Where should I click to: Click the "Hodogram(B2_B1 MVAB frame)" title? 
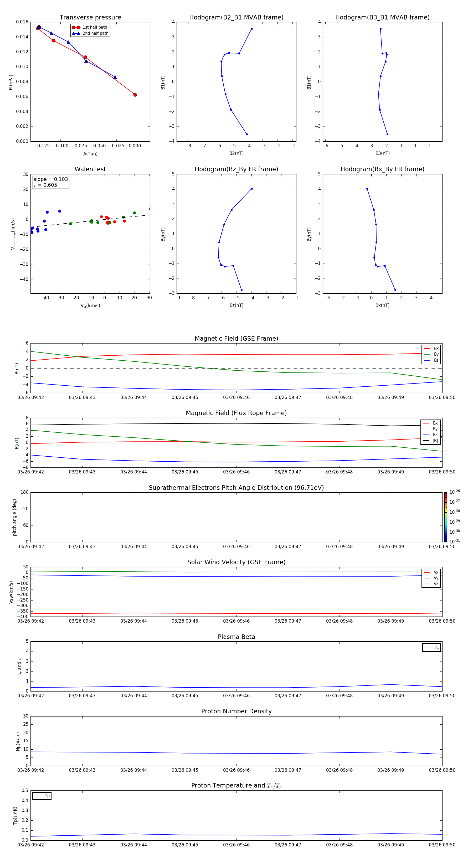(x=236, y=18)
